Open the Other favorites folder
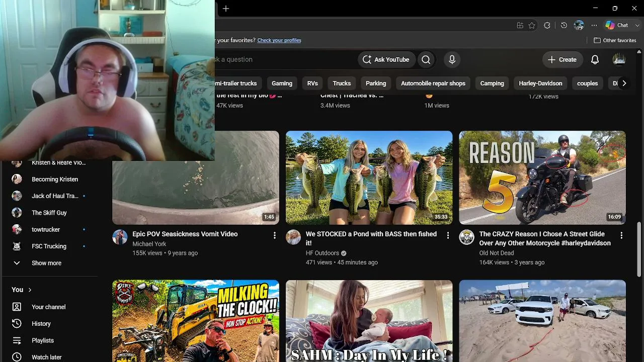This screenshot has width=644, height=362. coord(615,40)
